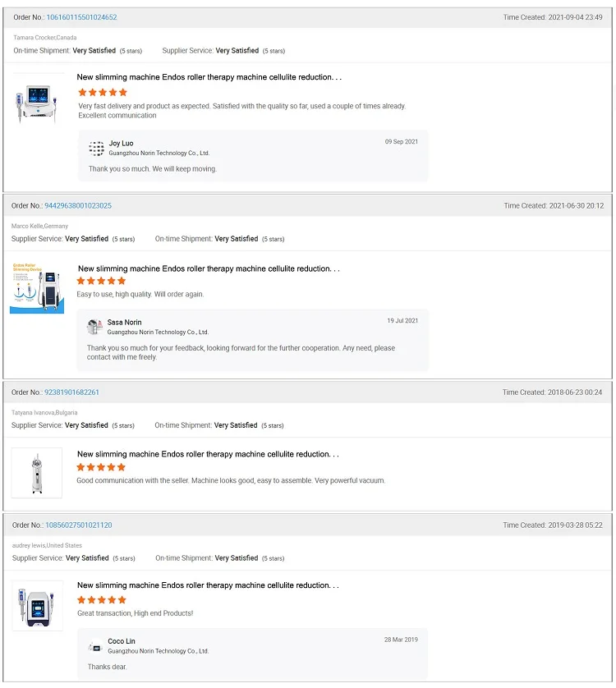
Task: Click Sasa Norin's avatar icon
Action: click(94, 327)
